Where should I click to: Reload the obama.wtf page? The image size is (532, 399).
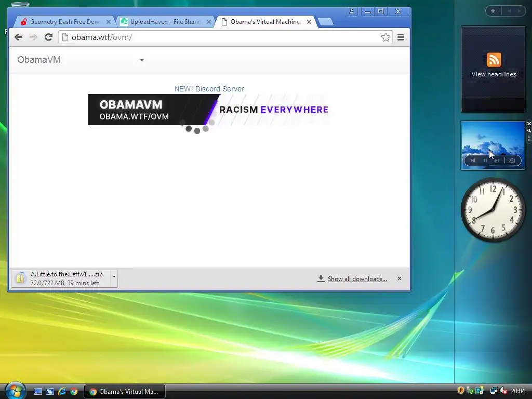click(x=48, y=37)
